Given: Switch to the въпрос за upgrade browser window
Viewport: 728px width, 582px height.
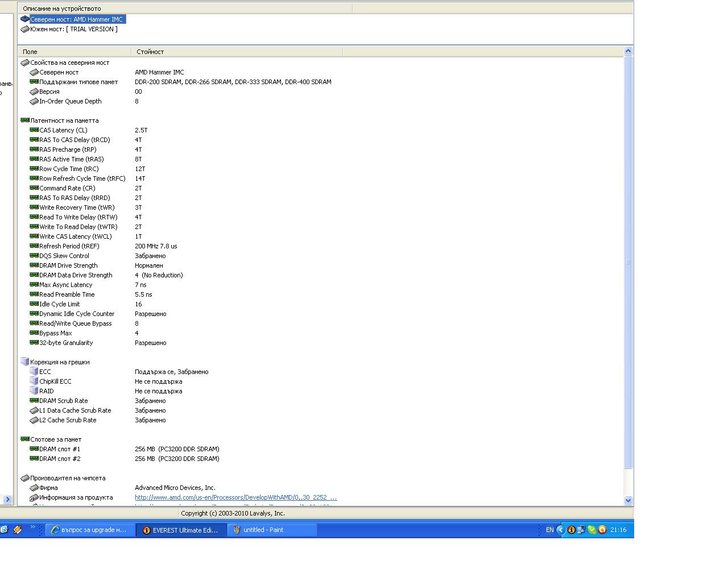Looking at the screenshot, I should tap(90, 530).
